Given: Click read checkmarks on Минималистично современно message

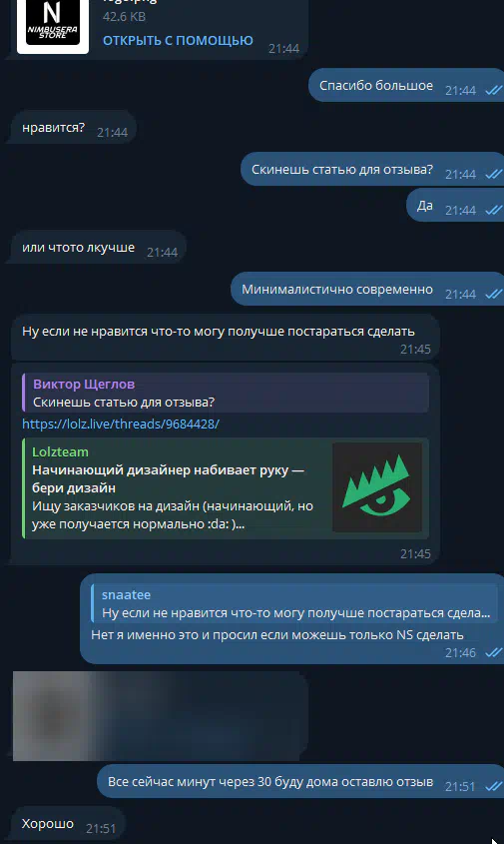Looking at the screenshot, I should [493, 295].
